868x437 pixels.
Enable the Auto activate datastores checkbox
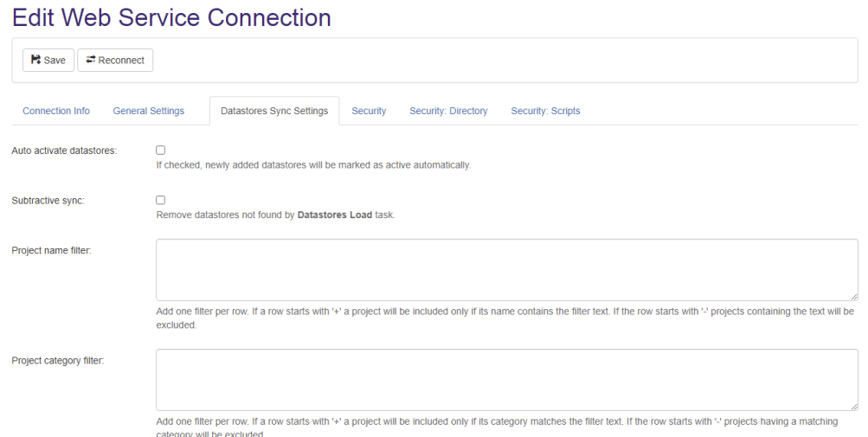pyautogui.click(x=160, y=151)
